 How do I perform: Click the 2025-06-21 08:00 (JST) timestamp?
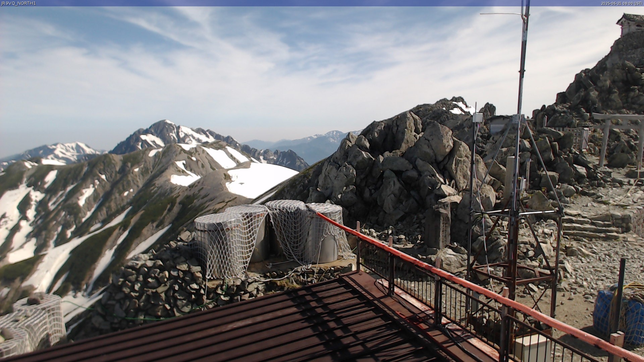(x=622, y=3)
